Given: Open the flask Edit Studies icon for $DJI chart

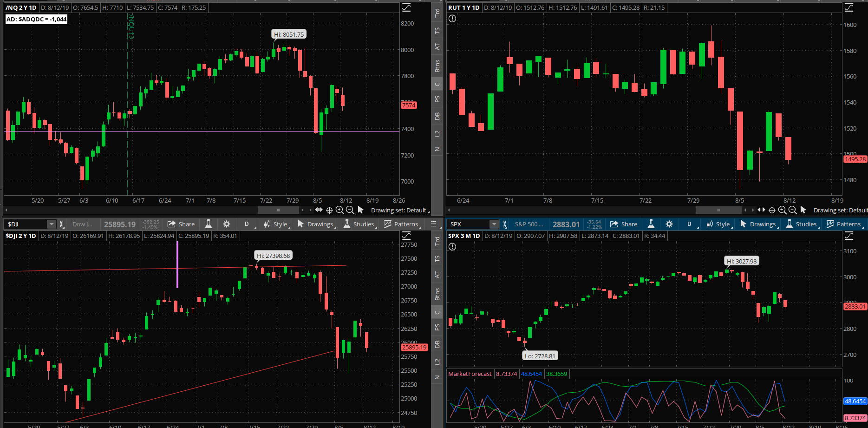Looking at the screenshot, I should coord(209,224).
